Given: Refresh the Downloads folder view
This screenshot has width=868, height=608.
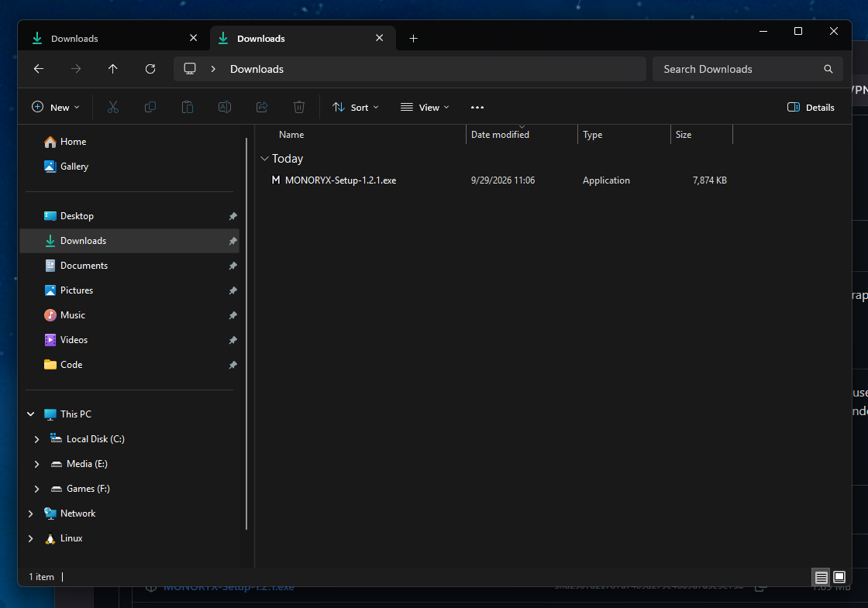Looking at the screenshot, I should [150, 69].
